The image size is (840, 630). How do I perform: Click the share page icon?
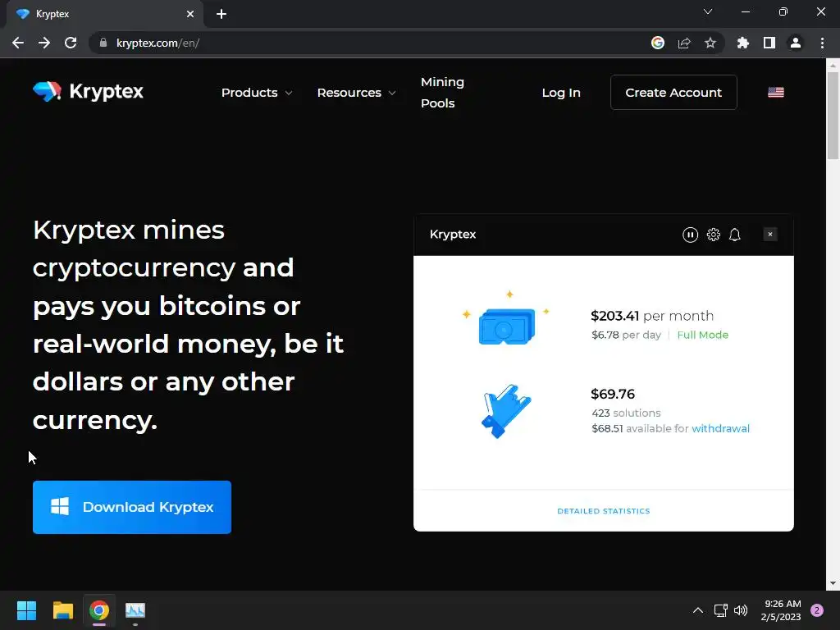point(684,43)
